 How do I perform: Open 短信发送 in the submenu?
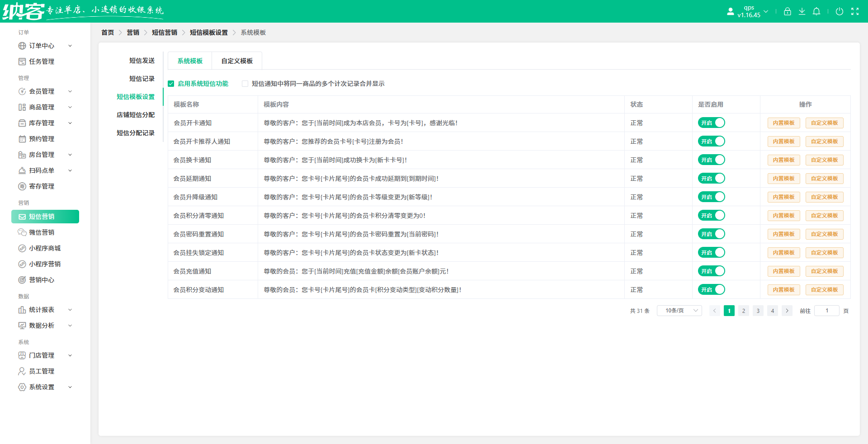[142, 61]
